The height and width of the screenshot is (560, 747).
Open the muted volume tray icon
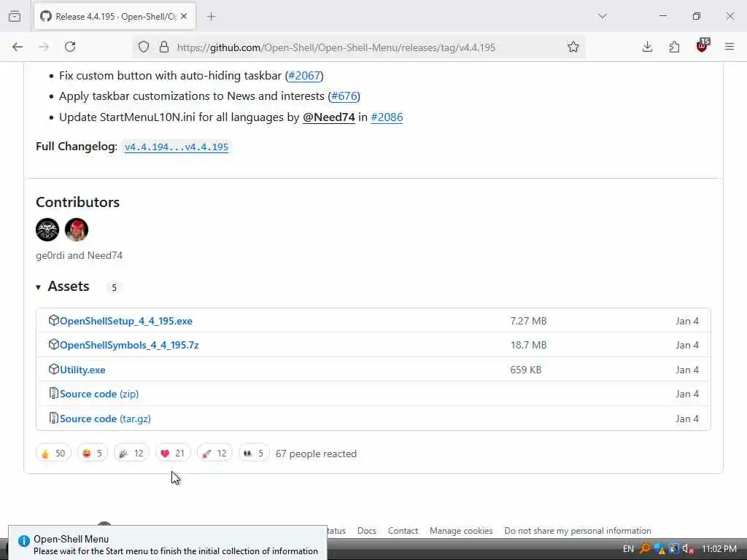(687, 549)
